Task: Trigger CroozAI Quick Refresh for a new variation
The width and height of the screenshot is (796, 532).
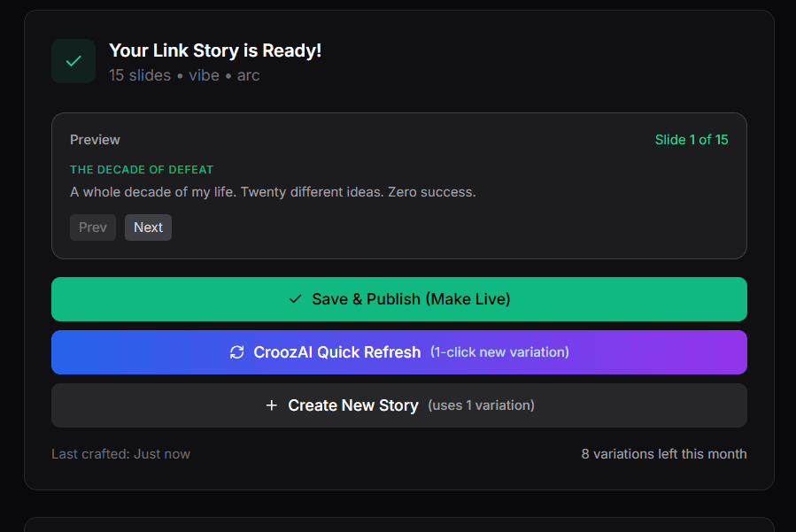Action: click(398, 351)
